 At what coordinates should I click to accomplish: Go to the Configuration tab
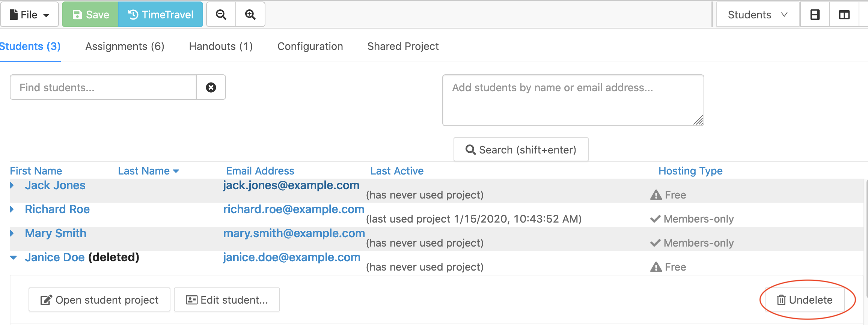[x=310, y=46]
